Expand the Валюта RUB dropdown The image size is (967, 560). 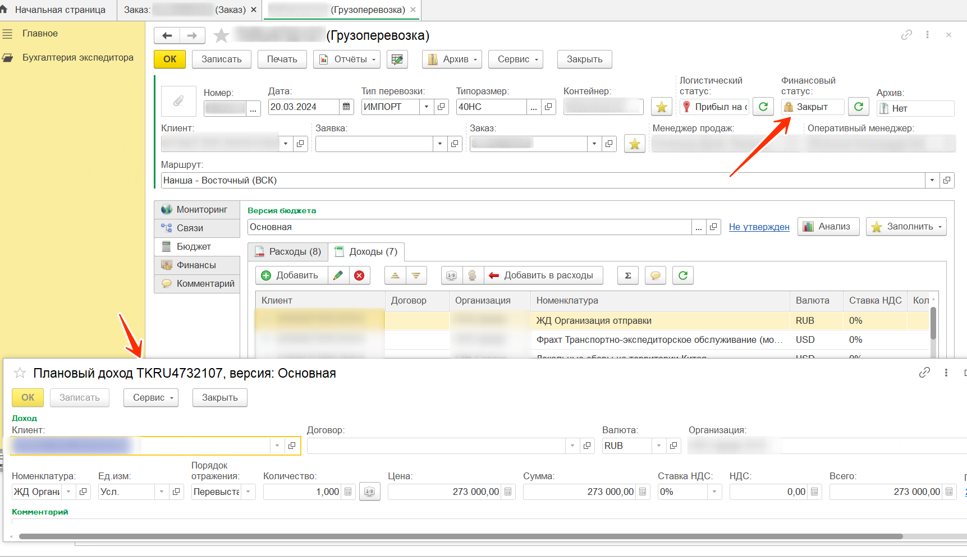point(659,446)
